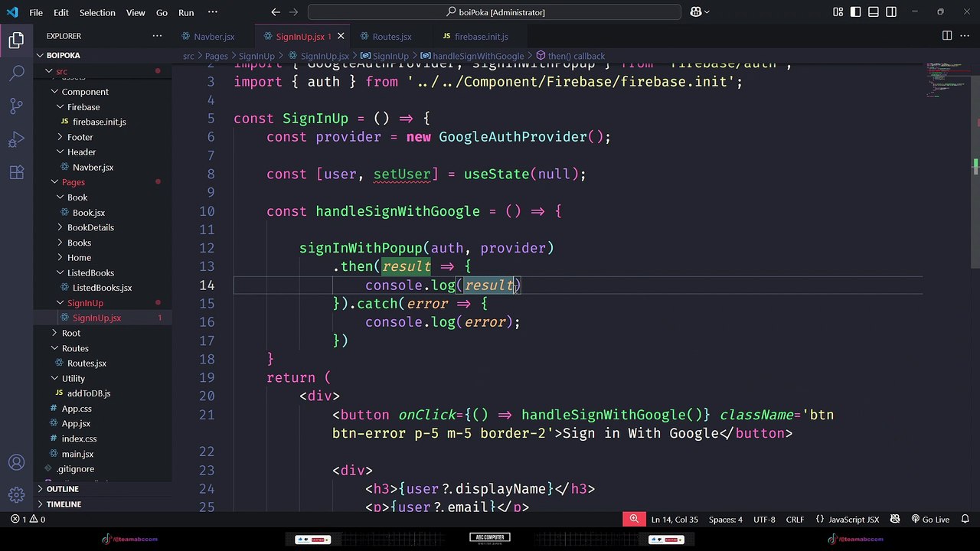The width and height of the screenshot is (980, 551).
Task: Open the Selection menu
Action: coord(97,12)
